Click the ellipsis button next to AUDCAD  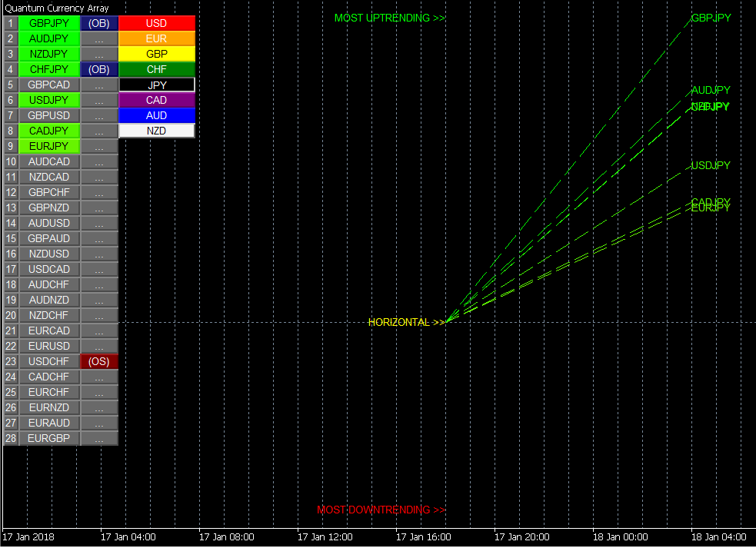pos(99,161)
